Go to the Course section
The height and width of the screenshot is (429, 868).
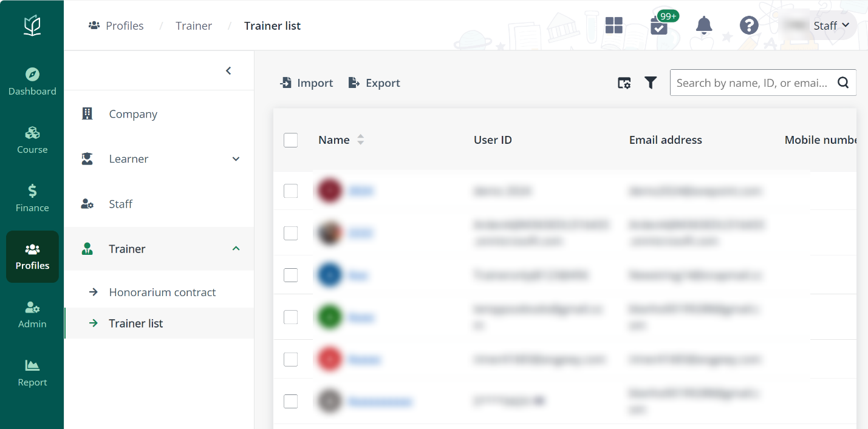(32, 140)
